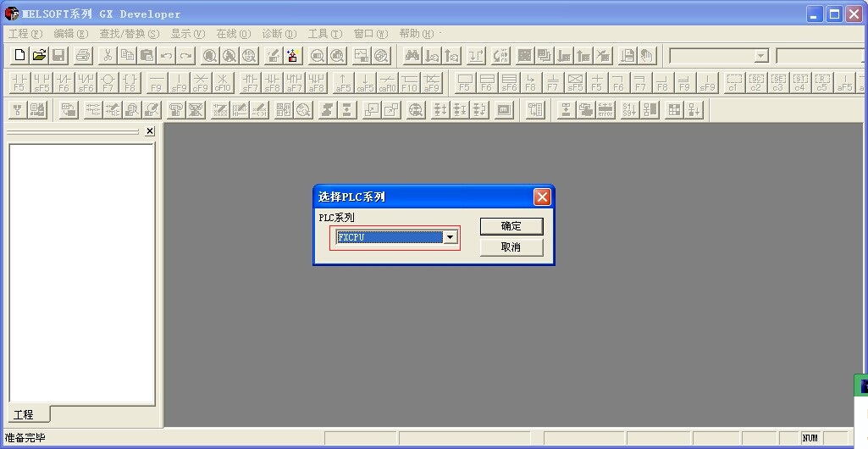Viewport: 868px width, 449px height.
Task: Click the clipboard paste icon
Action: [x=147, y=55]
